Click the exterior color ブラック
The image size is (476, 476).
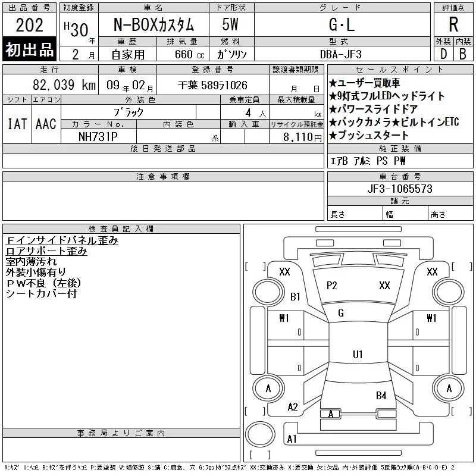[129, 112]
